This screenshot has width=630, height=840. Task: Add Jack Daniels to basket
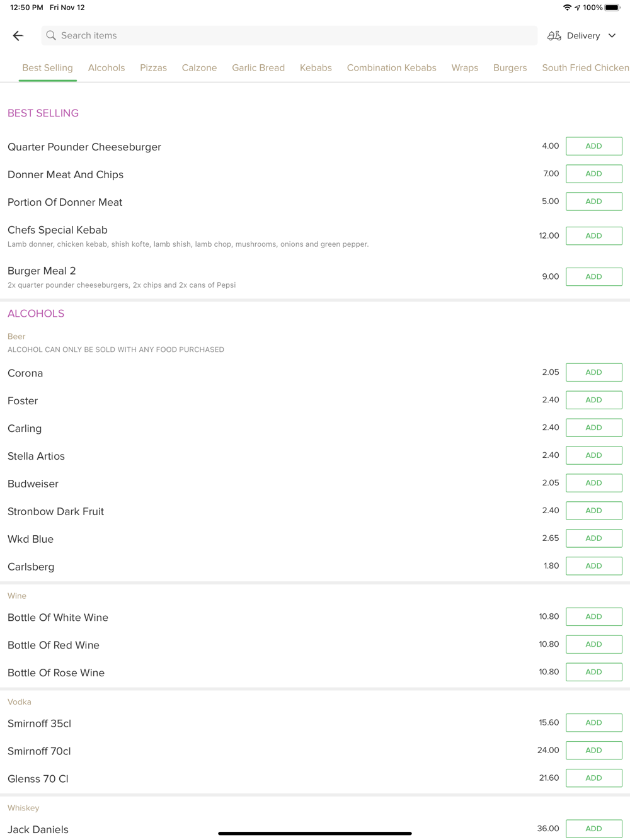pyautogui.click(x=593, y=829)
